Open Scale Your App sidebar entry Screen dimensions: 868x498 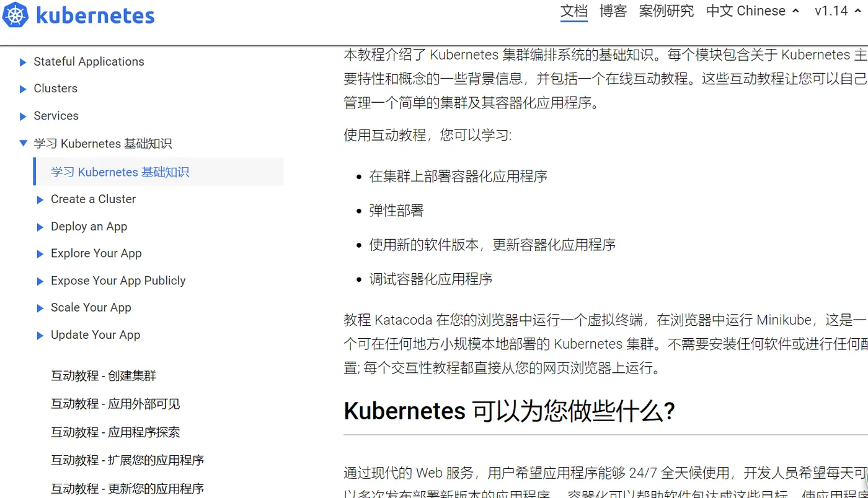tap(91, 307)
